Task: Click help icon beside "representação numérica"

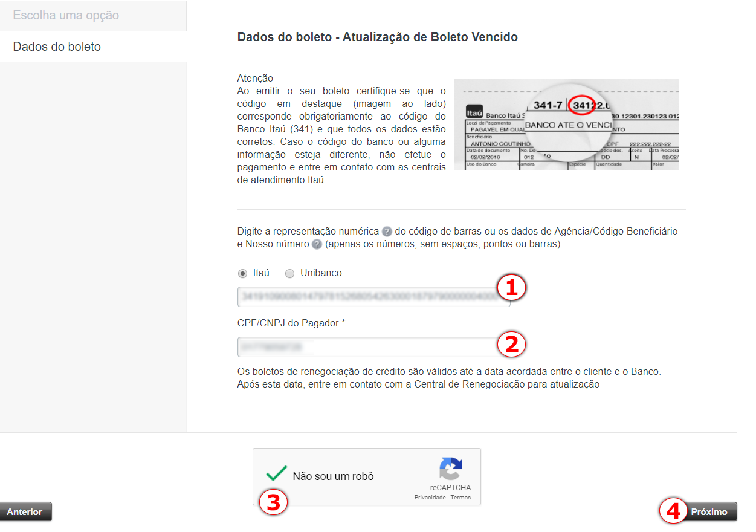Action: click(x=387, y=232)
